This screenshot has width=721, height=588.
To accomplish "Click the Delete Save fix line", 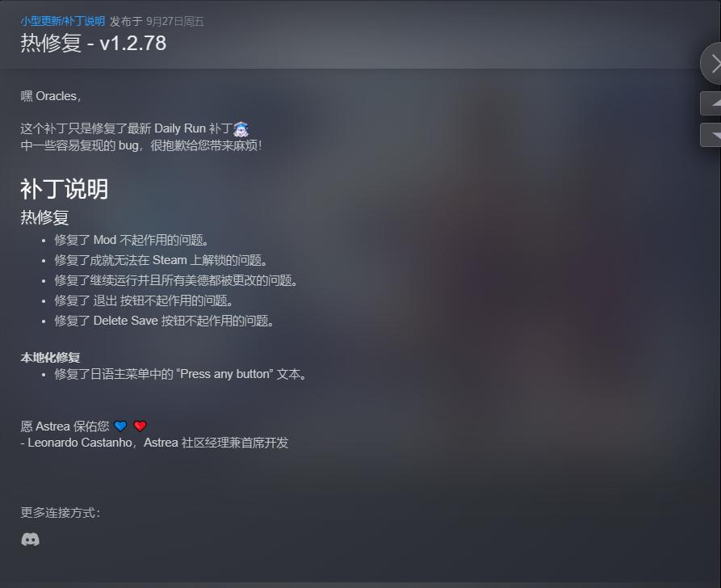I will coord(164,321).
